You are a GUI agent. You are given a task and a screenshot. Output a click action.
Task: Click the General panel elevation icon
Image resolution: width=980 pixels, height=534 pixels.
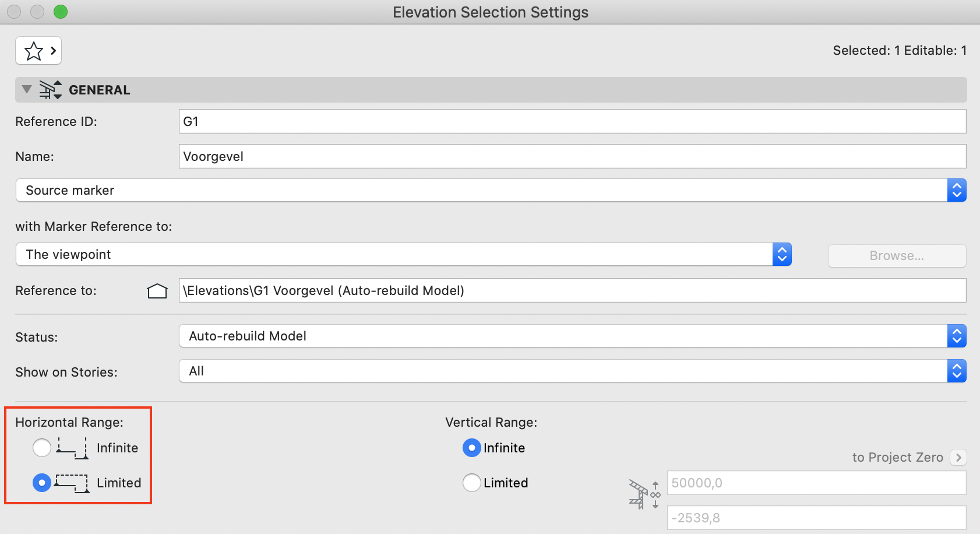click(51, 90)
